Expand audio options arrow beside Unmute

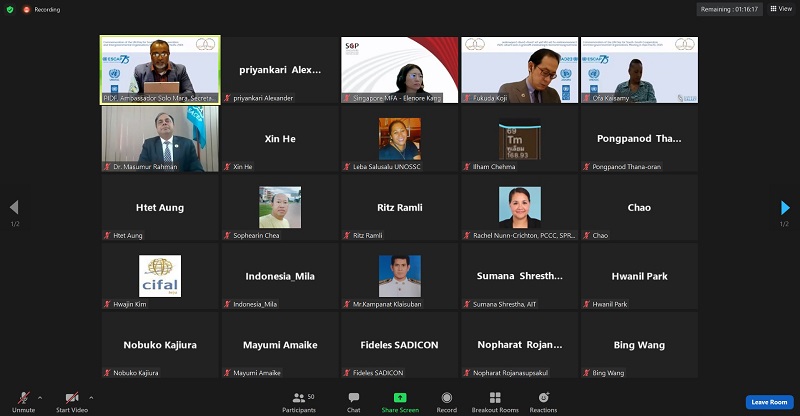click(40, 398)
